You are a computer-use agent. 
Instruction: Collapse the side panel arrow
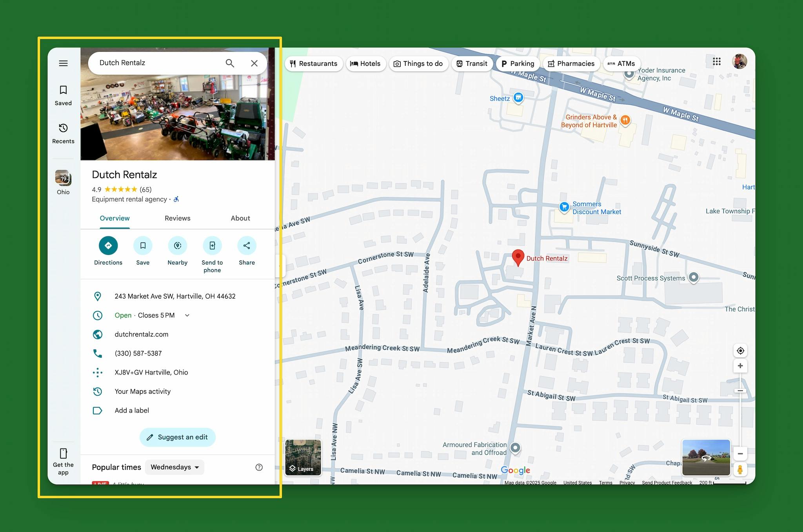tap(281, 266)
